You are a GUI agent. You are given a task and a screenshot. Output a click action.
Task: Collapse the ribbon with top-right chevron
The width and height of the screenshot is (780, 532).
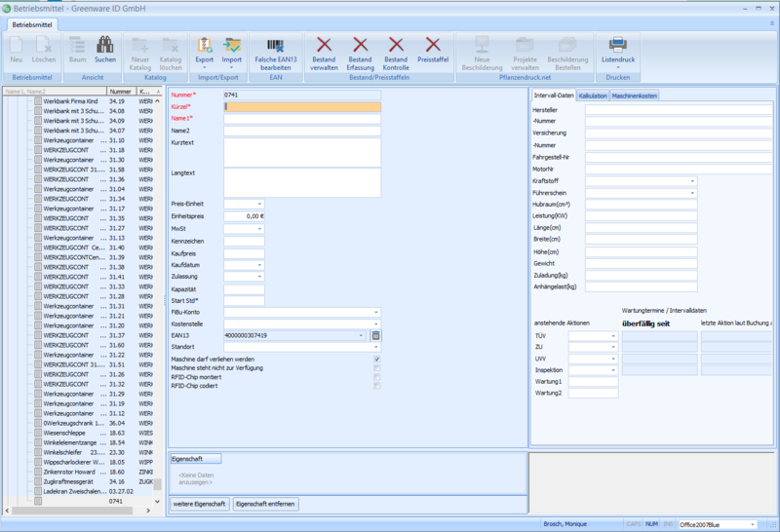[772, 23]
